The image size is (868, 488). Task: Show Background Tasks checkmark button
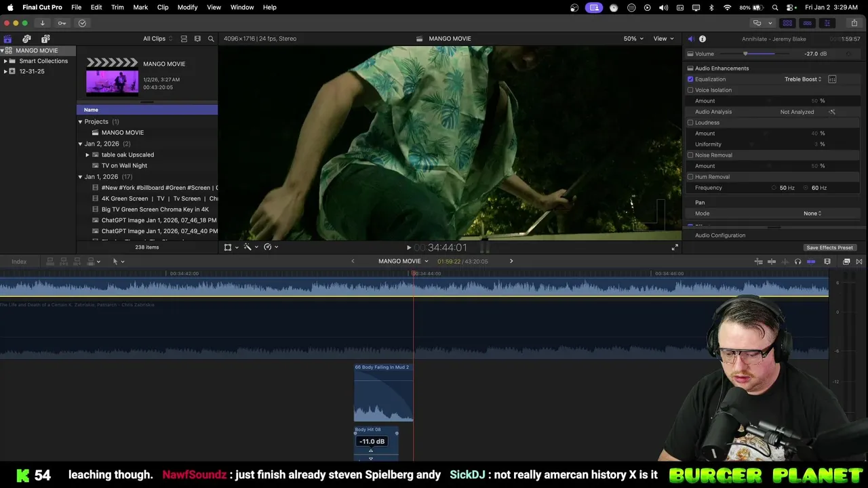pyautogui.click(x=82, y=23)
